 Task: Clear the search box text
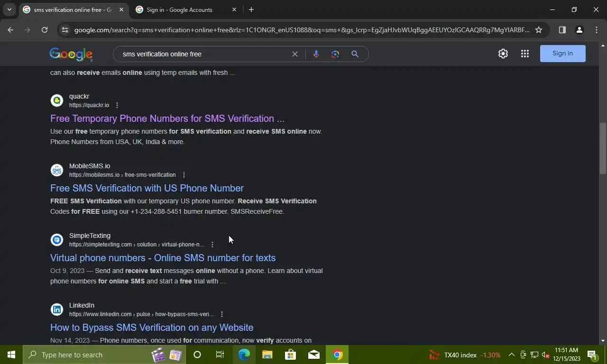295,54
